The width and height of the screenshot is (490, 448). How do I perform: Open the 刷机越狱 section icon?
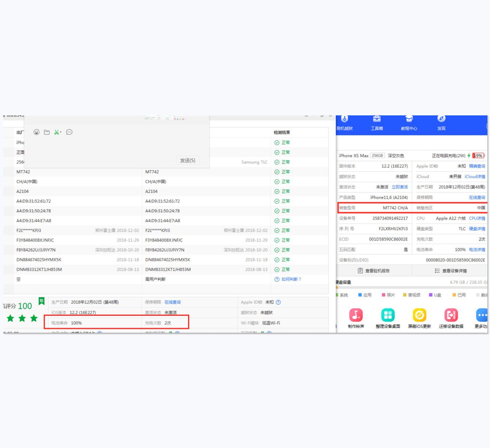[x=345, y=119]
